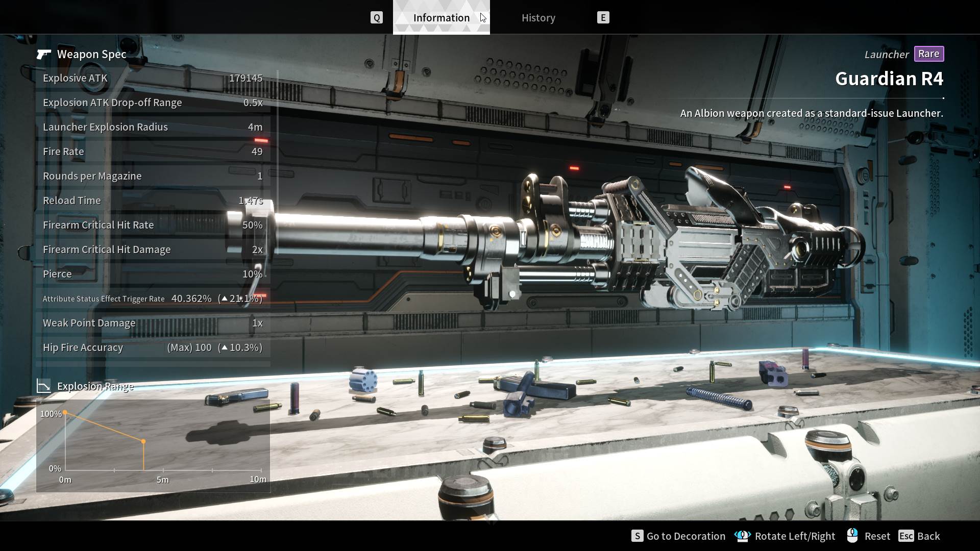Click the Reset mouse button icon

852,535
